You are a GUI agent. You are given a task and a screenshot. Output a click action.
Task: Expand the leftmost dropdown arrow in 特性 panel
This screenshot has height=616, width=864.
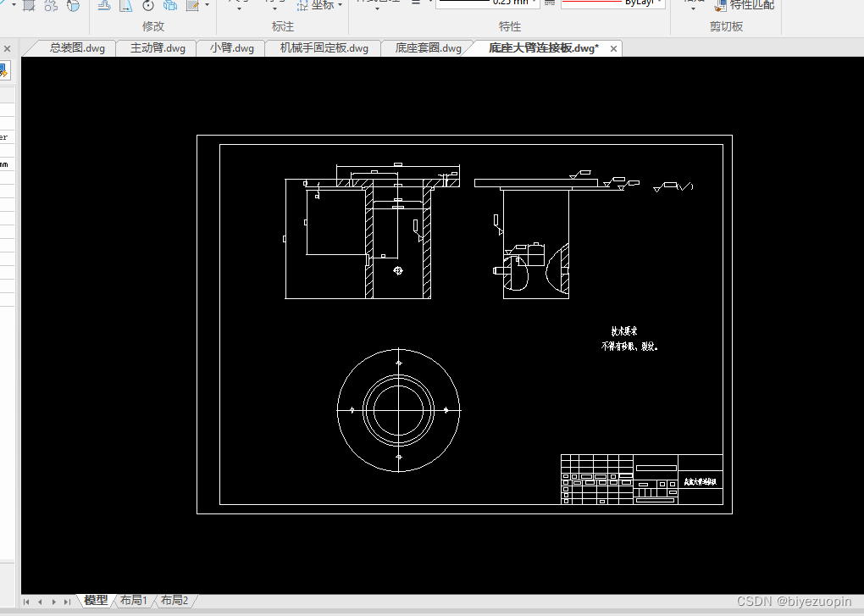[378, 8]
